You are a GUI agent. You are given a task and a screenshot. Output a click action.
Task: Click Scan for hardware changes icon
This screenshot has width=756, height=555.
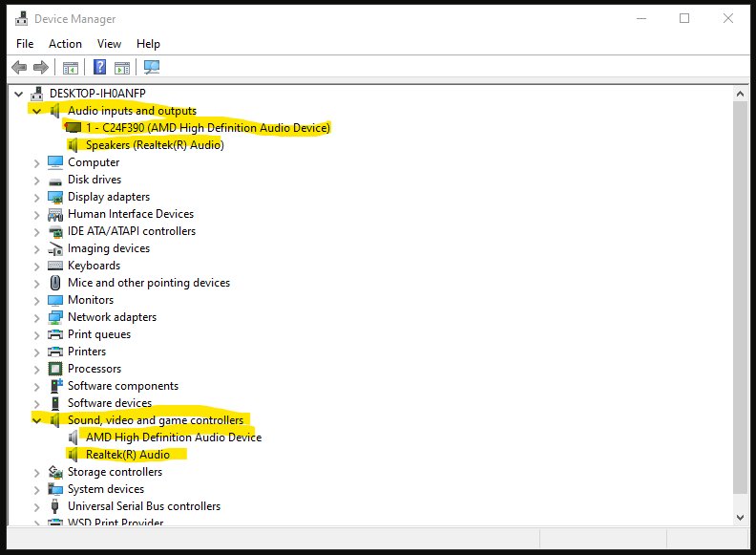pos(152,67)
